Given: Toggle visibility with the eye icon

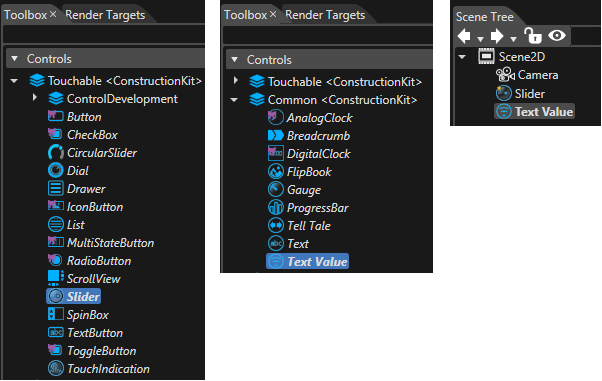Looking at the screenshot, I should (557, 36).
